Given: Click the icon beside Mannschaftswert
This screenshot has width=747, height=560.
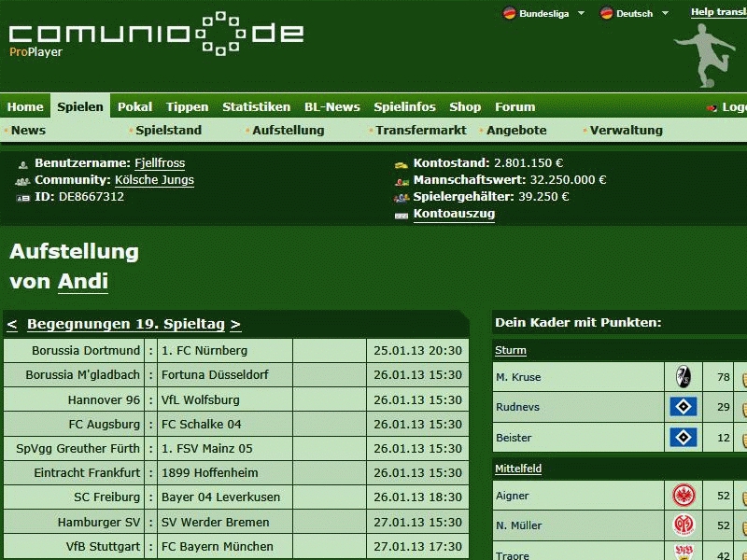Looking at the screenshot, I should click(402, 181).
